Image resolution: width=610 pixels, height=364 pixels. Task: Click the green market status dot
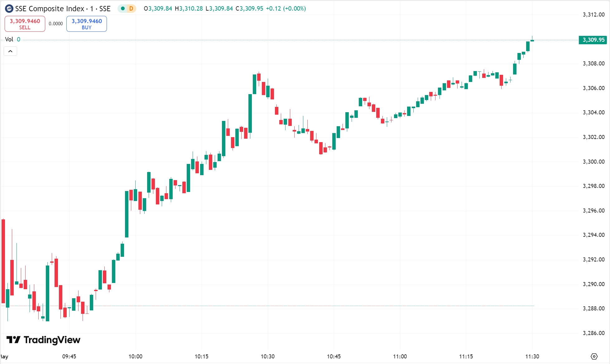tap(123, 9)
